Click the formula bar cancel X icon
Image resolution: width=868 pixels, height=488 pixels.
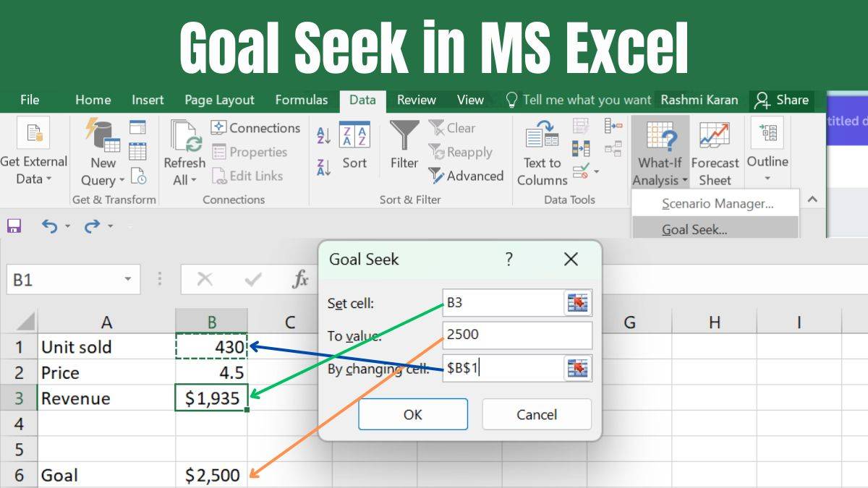coord(205,279)
